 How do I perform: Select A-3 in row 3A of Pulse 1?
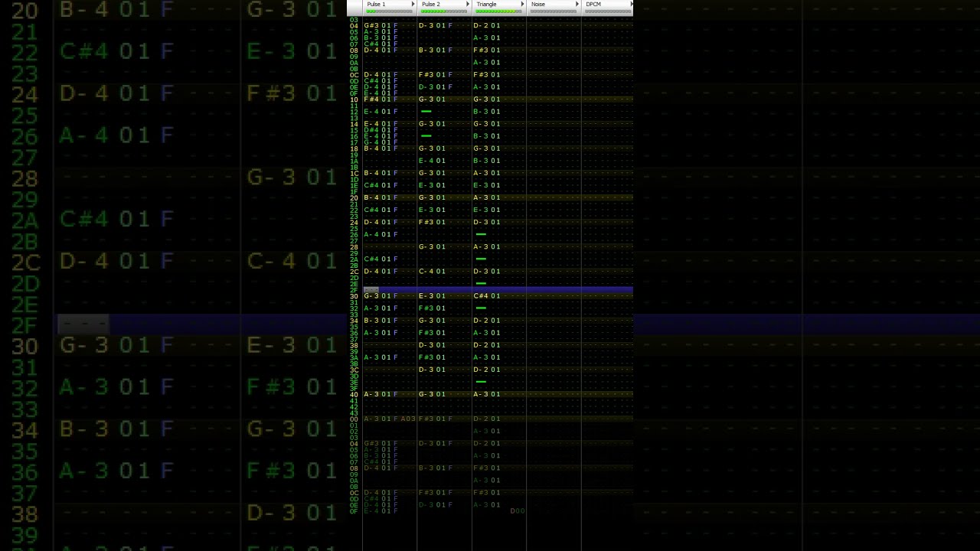(x=371, y=357)
